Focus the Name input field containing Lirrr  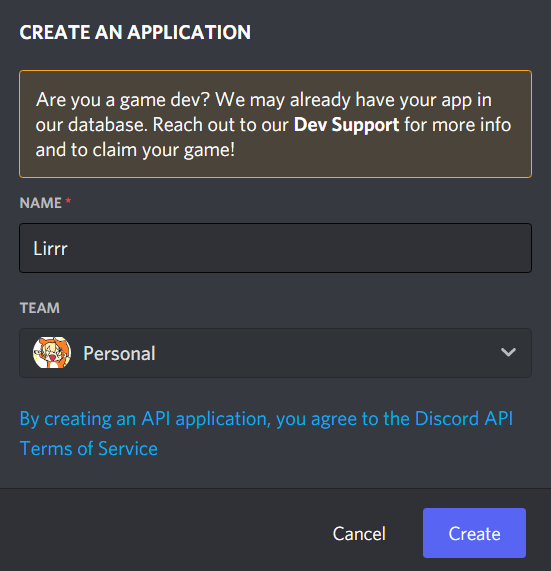[275, 248]
